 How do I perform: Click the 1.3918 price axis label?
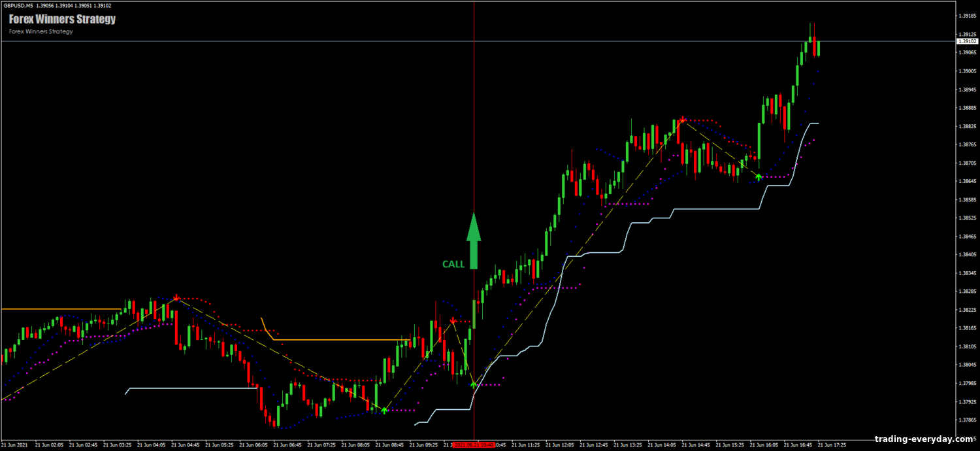(967, 16)
